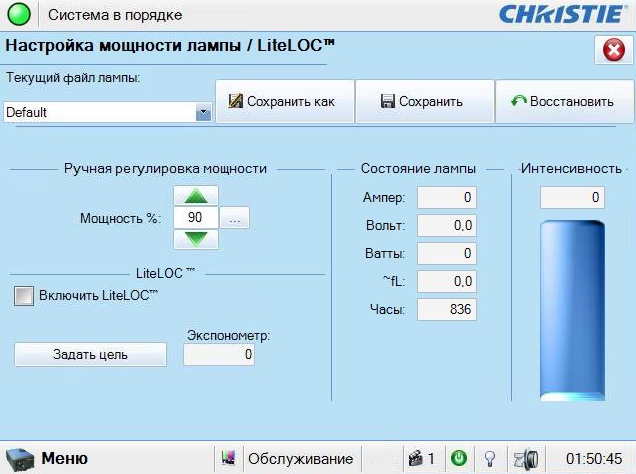Click Сохранить как button
The image size is (636, 474).
click(x=284, y=101)
